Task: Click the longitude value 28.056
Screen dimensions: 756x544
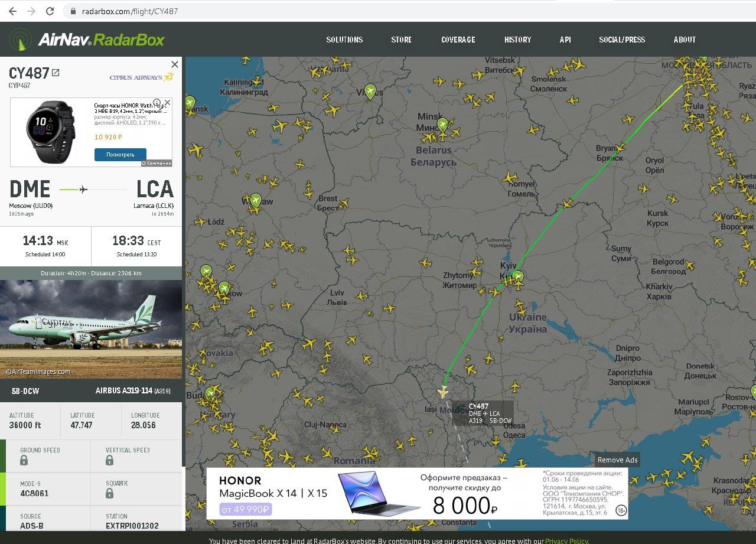Action: tap(143, 425)
